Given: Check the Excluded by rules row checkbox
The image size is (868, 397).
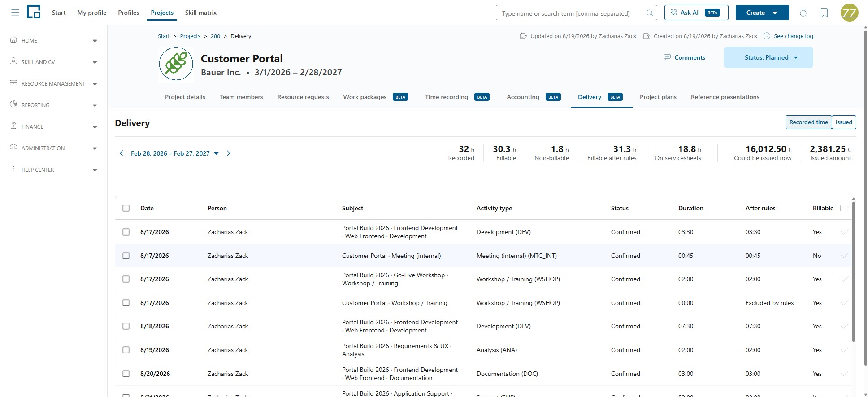Looking at the screenshot, I should click(126, 303).
